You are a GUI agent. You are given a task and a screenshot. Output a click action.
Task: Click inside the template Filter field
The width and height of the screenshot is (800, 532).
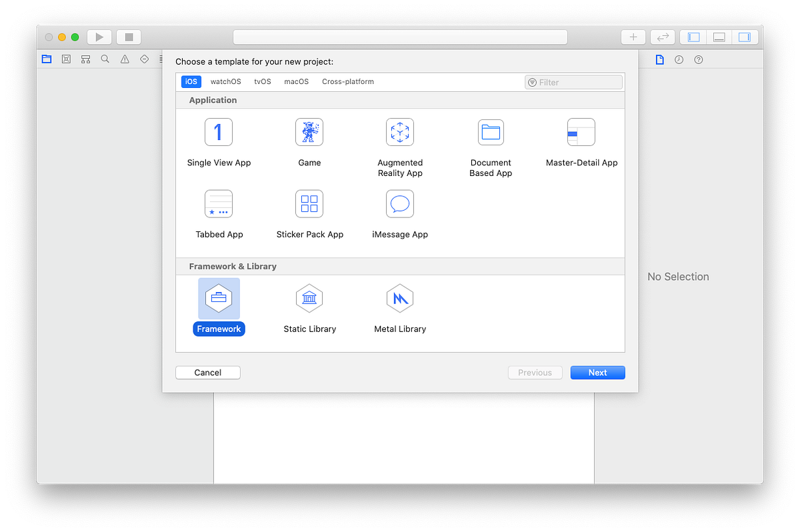click(x=573, y=81)
